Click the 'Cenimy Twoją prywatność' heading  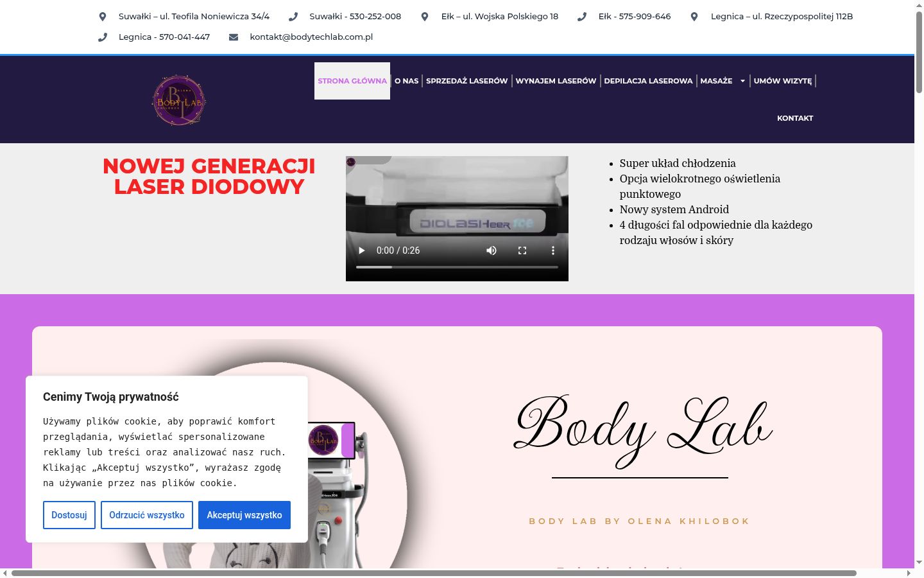pyautogui.click(x=111, y=397)
